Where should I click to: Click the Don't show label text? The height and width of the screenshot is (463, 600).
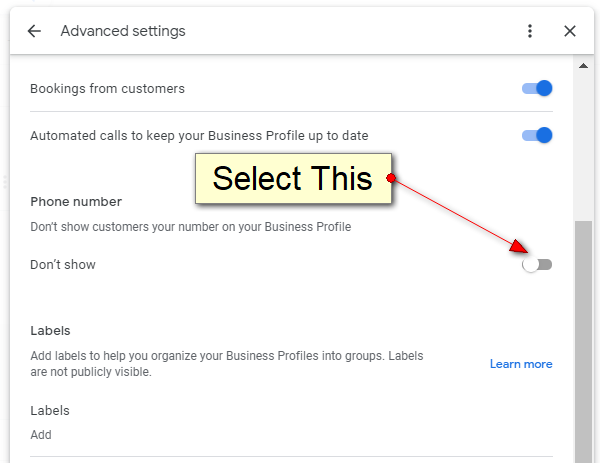(x=63, y=265)
